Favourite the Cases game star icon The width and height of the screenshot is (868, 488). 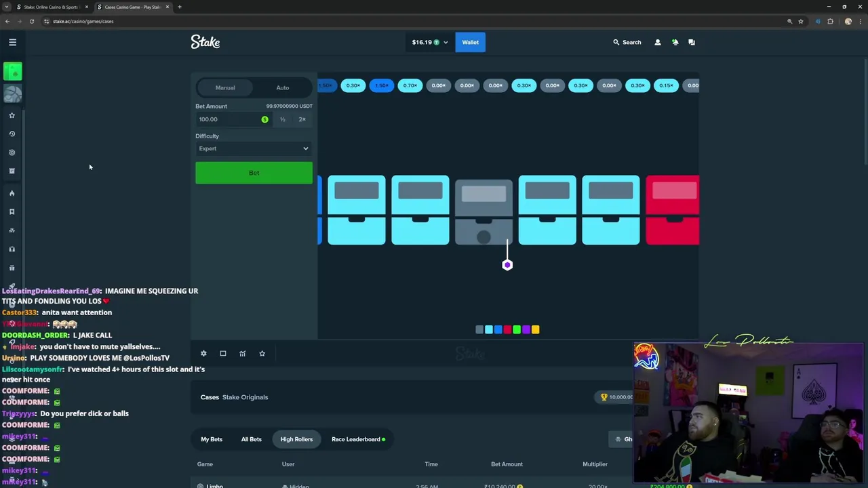coord(262,353)
